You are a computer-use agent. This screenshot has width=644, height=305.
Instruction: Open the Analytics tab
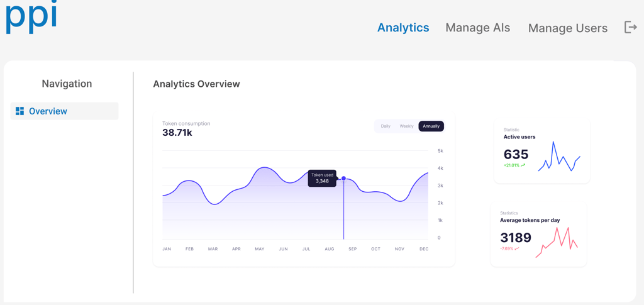(403, 28)
